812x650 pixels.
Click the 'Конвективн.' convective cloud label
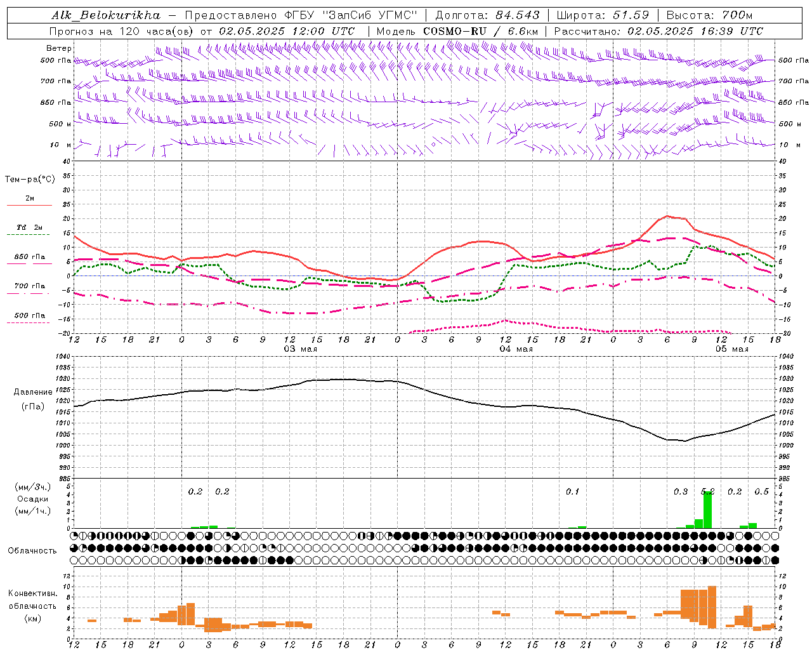pos(32,594)
